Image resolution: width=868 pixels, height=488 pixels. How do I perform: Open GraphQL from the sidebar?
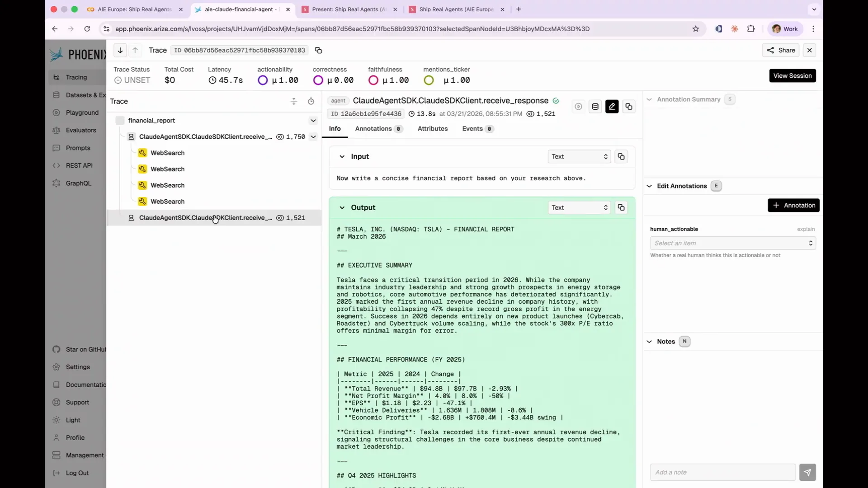click(x=77, y=183)
